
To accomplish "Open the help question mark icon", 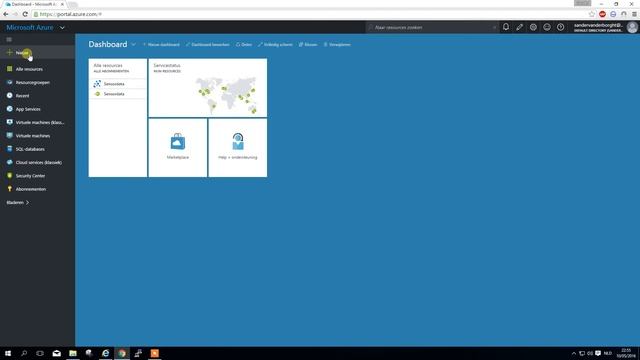I will pyautogui.click(x=560, y=27).
